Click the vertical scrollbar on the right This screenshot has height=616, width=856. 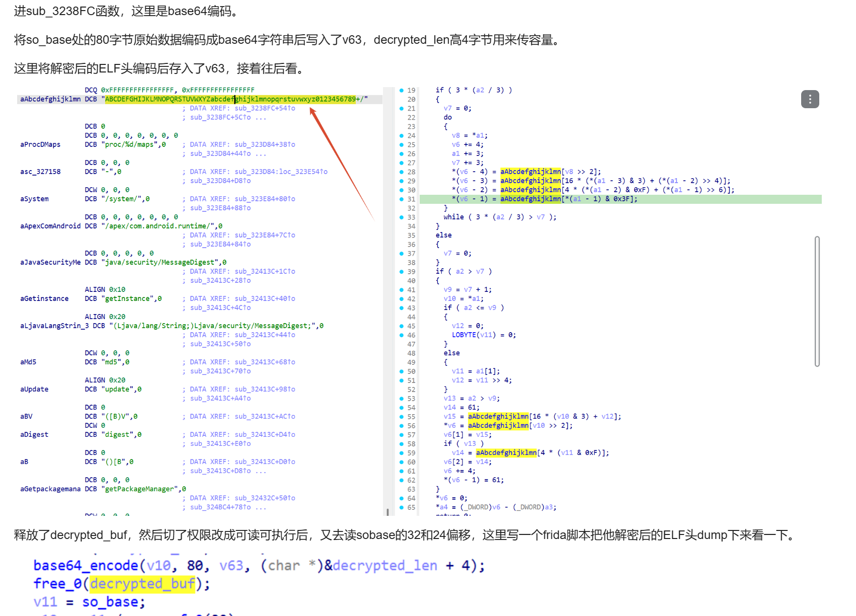click(x=817, y=301)
